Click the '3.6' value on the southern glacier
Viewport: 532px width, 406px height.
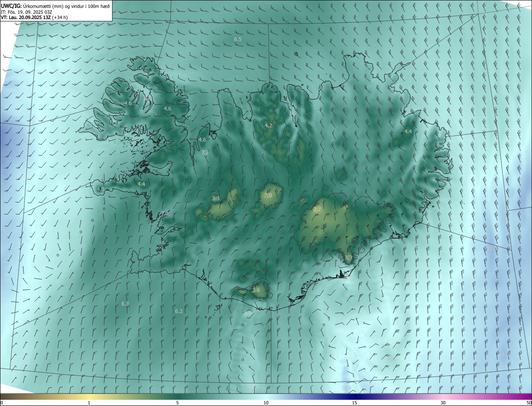pyautogui.click(x=256, y=290)
